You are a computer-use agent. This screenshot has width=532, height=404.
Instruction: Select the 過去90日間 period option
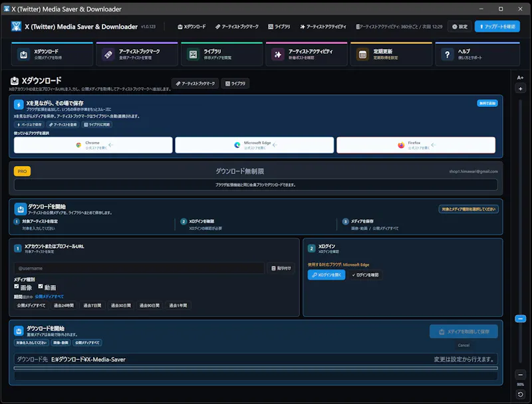[x=149, y=306]
